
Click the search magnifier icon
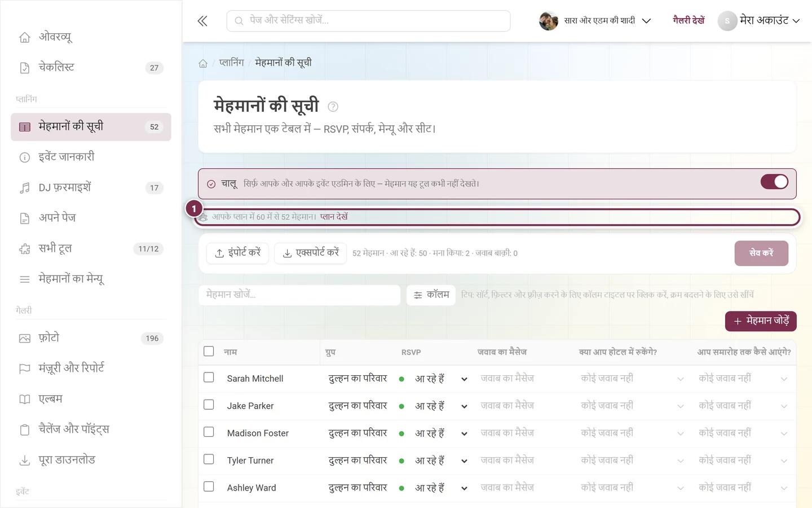tap(239, 21)
